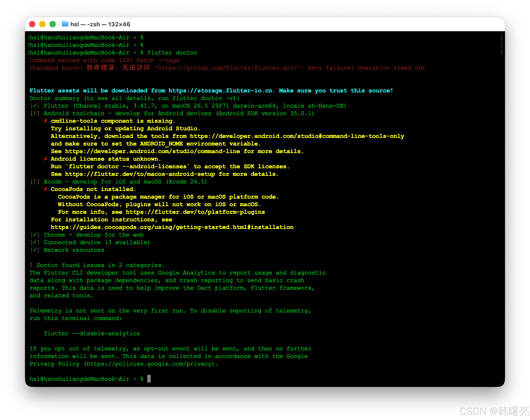Viewport: 530px width, 420px height.
Task: Click the flutter.dev/to/platform-plugins URL
Action: [195, 212]
